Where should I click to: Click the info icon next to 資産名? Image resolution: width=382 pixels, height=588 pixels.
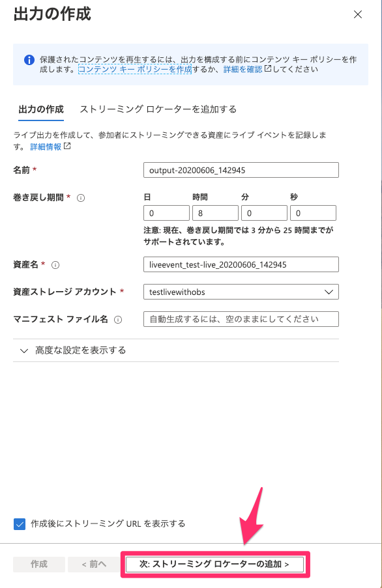pyautogui.click(x=55, y=265)
